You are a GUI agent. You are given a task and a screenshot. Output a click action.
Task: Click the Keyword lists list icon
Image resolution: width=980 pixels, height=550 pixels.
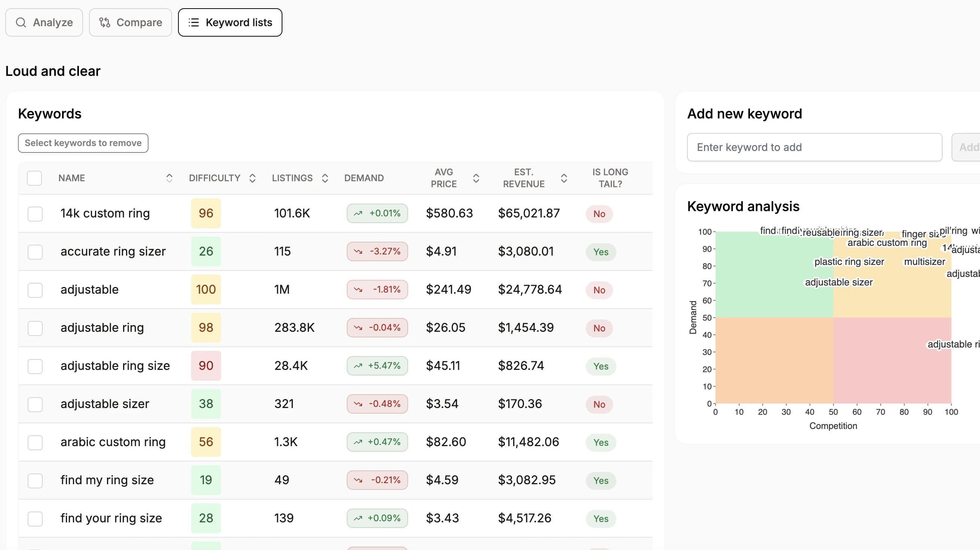click(194, 22)
